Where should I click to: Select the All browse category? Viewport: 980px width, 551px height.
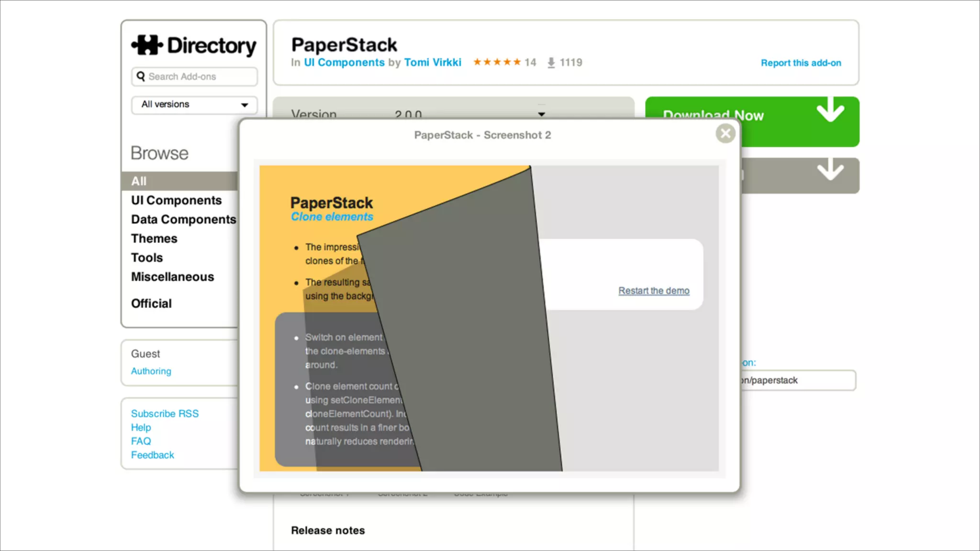pos(139,181)
